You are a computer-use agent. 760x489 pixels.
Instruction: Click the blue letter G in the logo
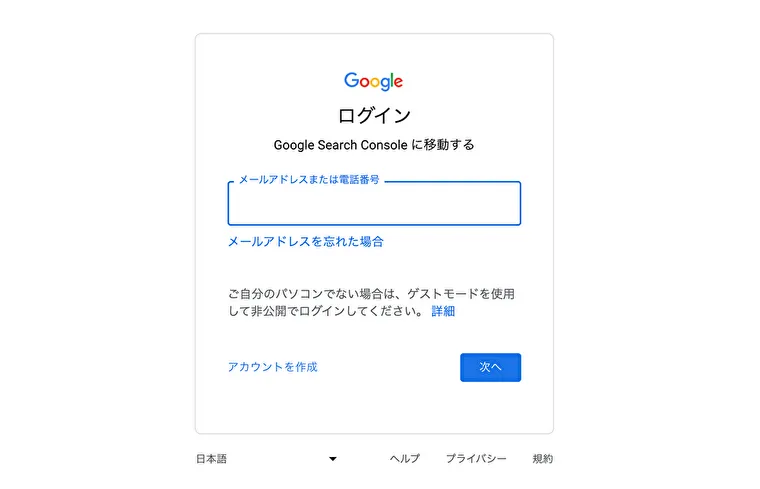[351, 80]
